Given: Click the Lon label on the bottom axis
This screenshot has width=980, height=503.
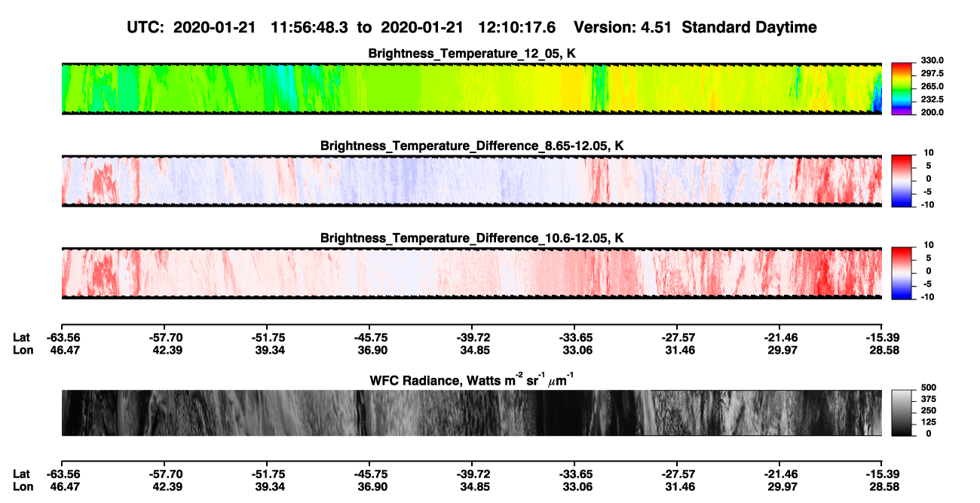Looking at the screenshot, I should (23, 486).
